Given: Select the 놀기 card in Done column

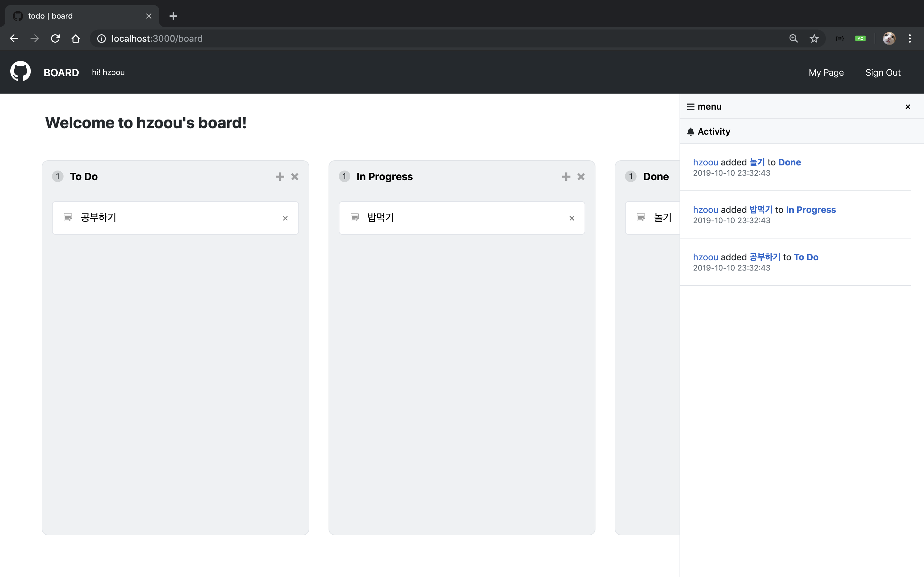Looking at the screenshot, I should tap(662, 218).
